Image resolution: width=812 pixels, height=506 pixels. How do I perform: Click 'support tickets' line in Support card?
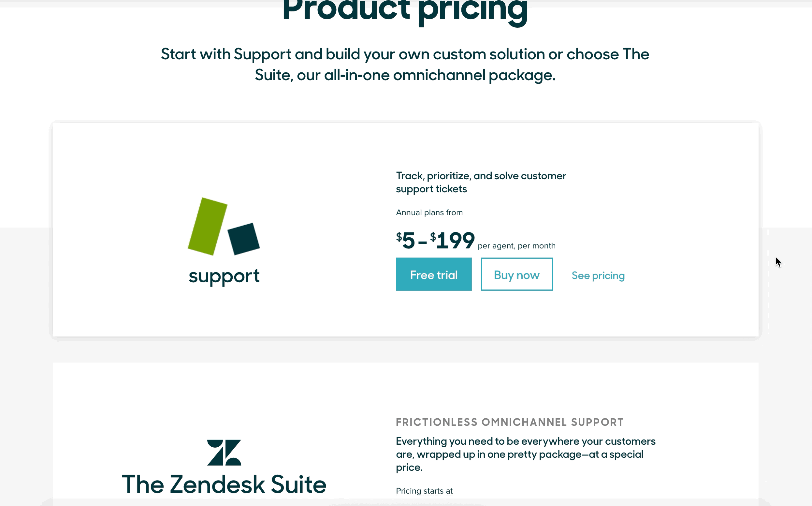tap(431, 189)
